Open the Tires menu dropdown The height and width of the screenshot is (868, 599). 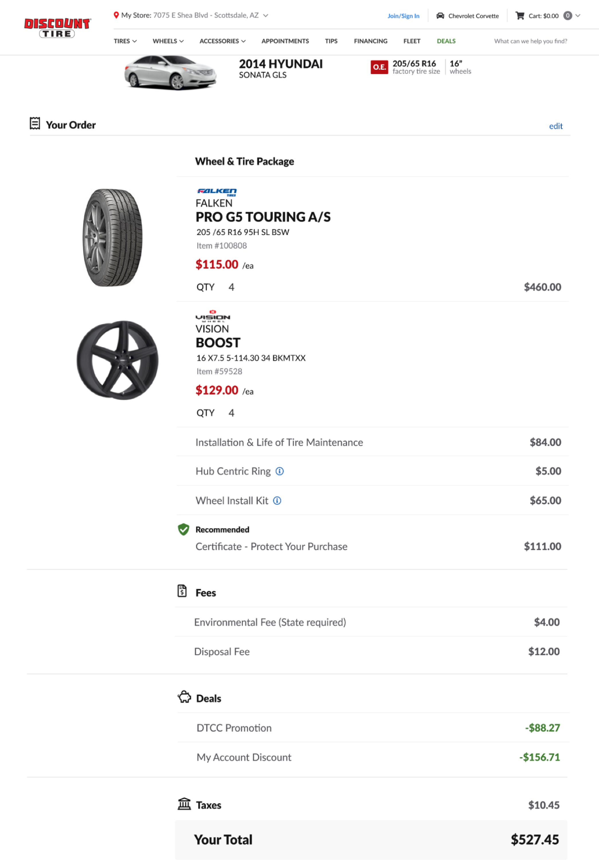point(125,41)
